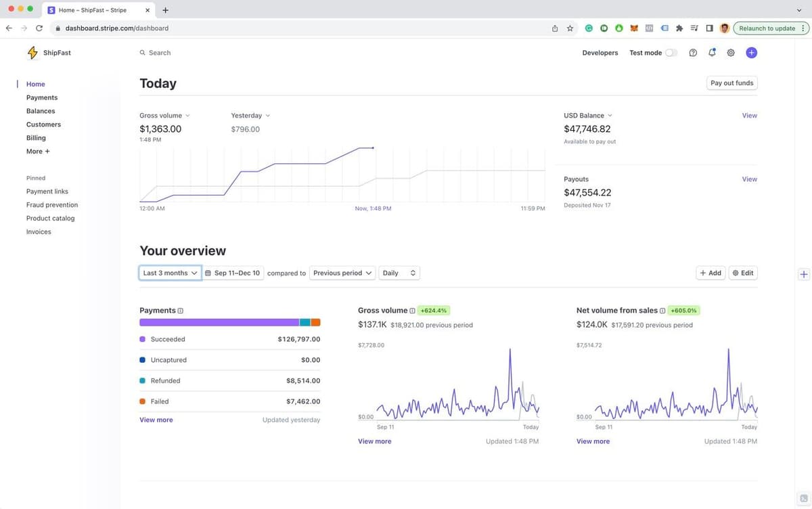Open the Daily interval selector
The width and height of the screenshot is (812, 509).
(x=399, y=273)
